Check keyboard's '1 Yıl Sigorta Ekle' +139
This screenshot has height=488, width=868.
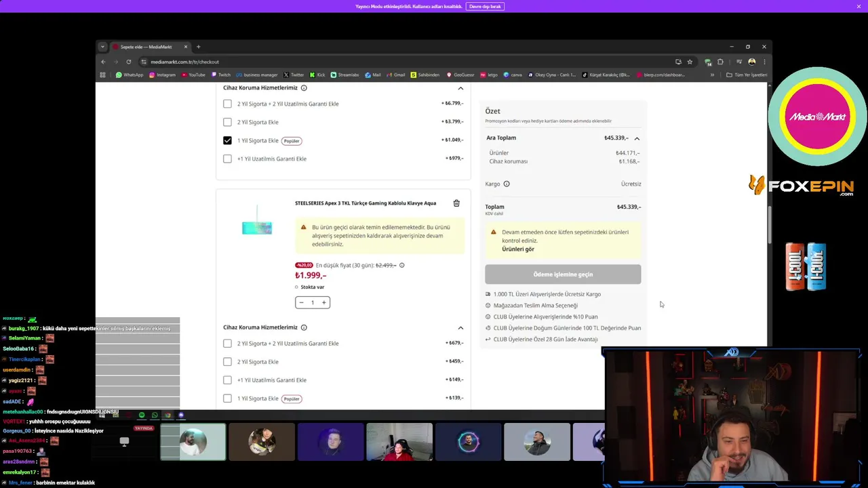(227, 399)
